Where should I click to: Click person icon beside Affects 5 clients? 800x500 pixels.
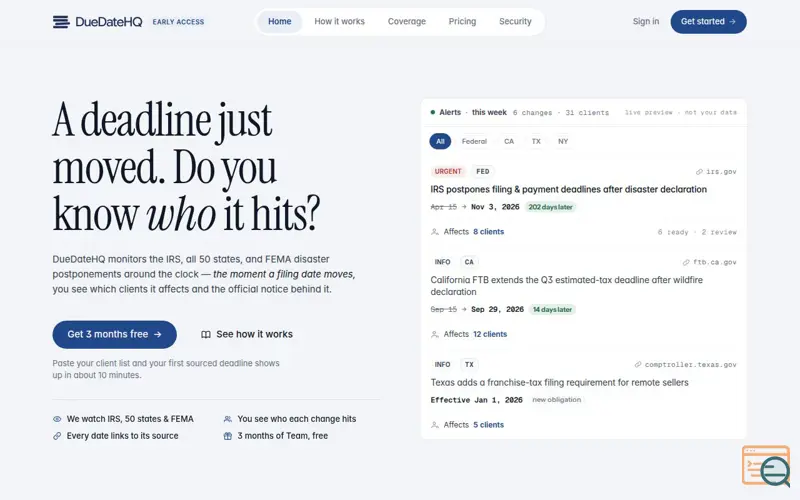(435, 425)
